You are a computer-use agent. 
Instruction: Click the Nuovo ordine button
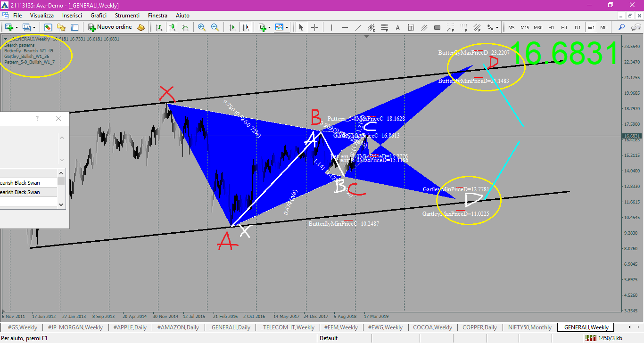(x=110, y=27)
